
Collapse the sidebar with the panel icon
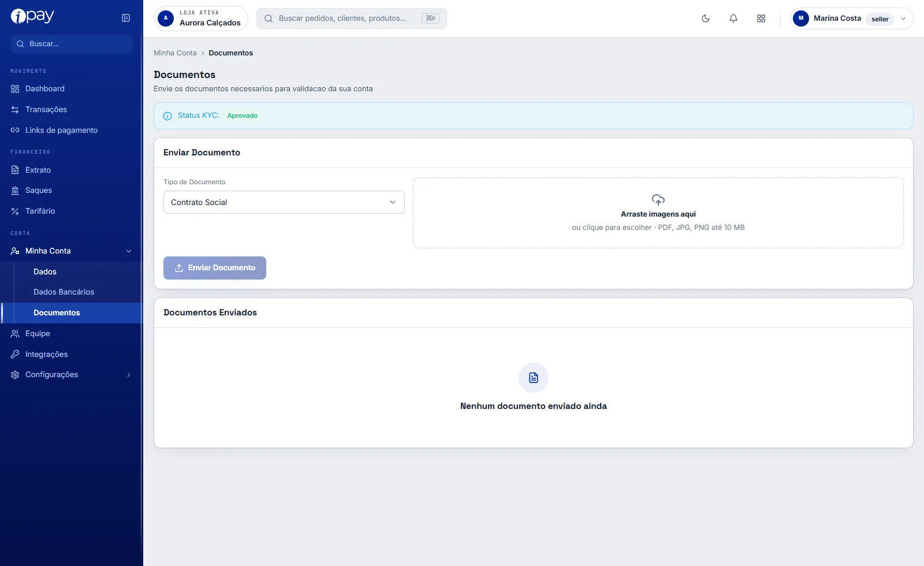126,18
